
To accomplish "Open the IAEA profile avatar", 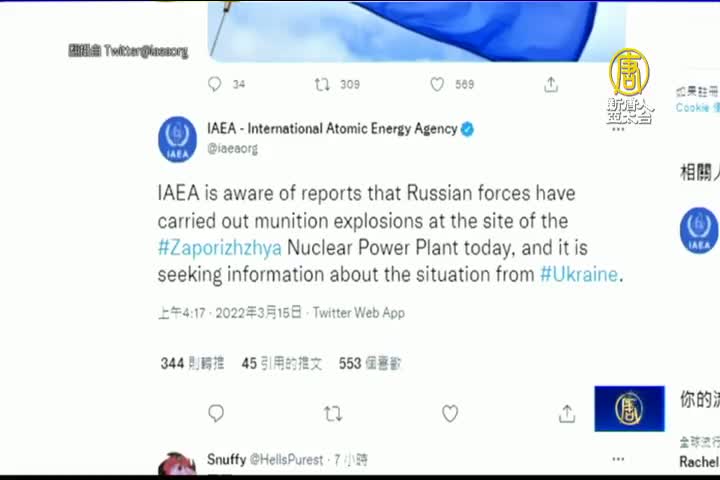I will (177, 139).
